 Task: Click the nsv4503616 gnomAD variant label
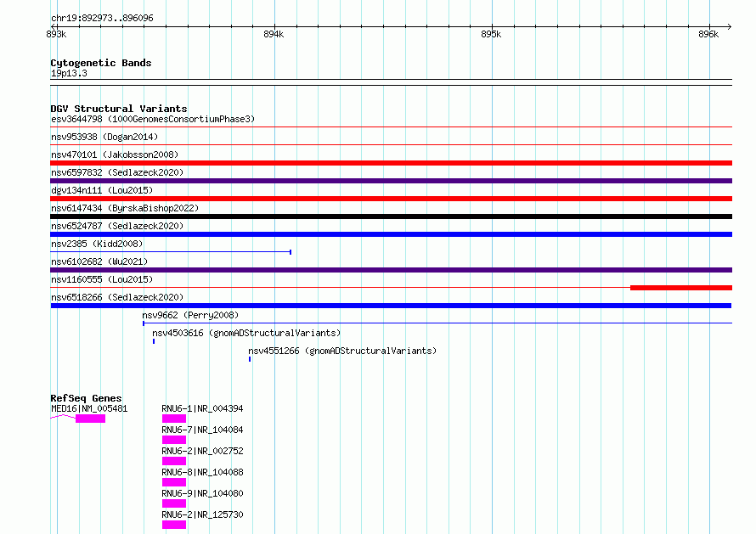coord(246,333)
